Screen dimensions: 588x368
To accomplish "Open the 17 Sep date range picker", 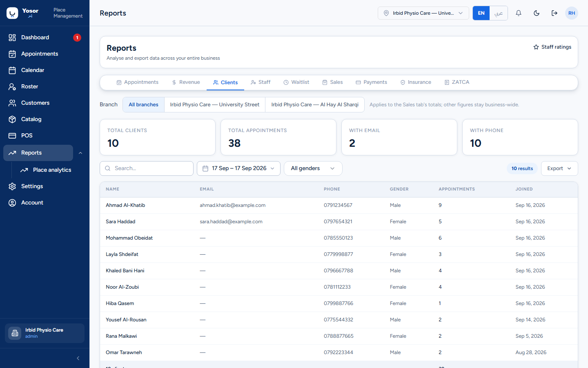I will pyautogui.click(x=238, y=168).
